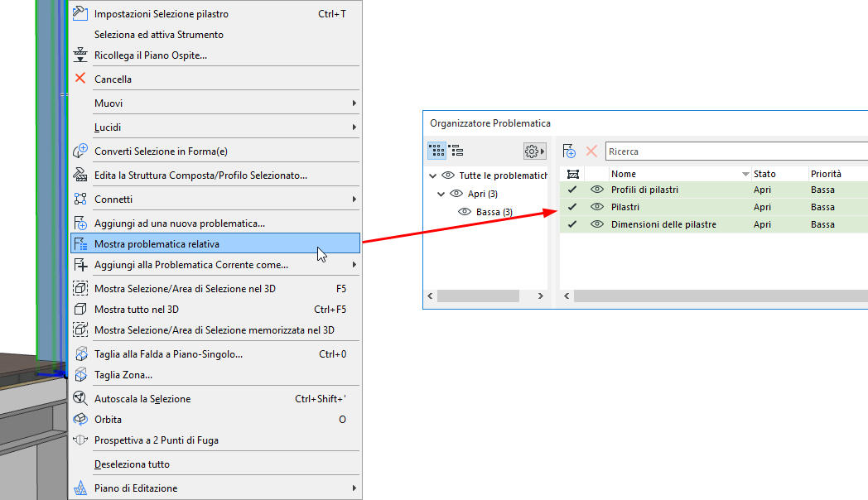Screen dimensions: 868x500
Task: Click new issue icon in Organizzatore toolbar
Action: click(x=569, y=151)
